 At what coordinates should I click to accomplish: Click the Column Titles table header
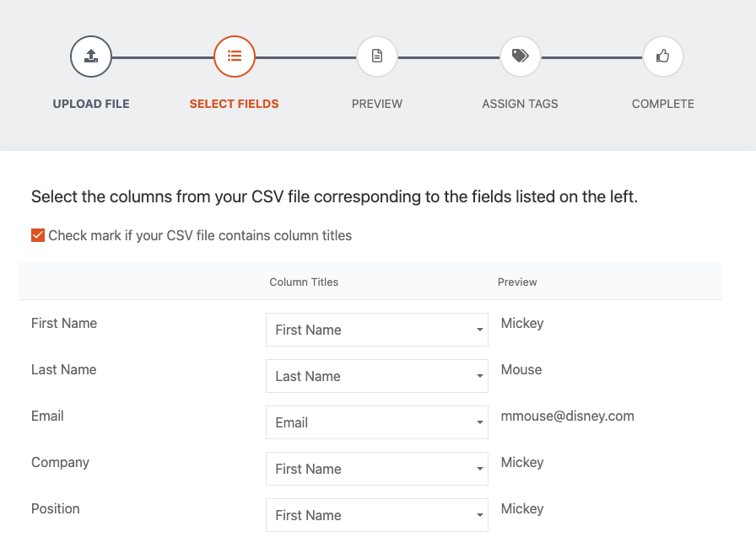click(x=304, y=282)
